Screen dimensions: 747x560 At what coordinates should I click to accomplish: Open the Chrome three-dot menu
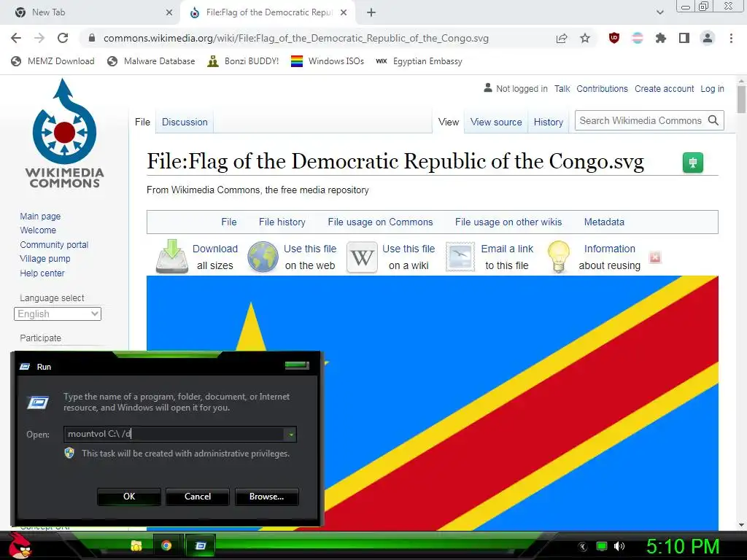pos(731,38)
